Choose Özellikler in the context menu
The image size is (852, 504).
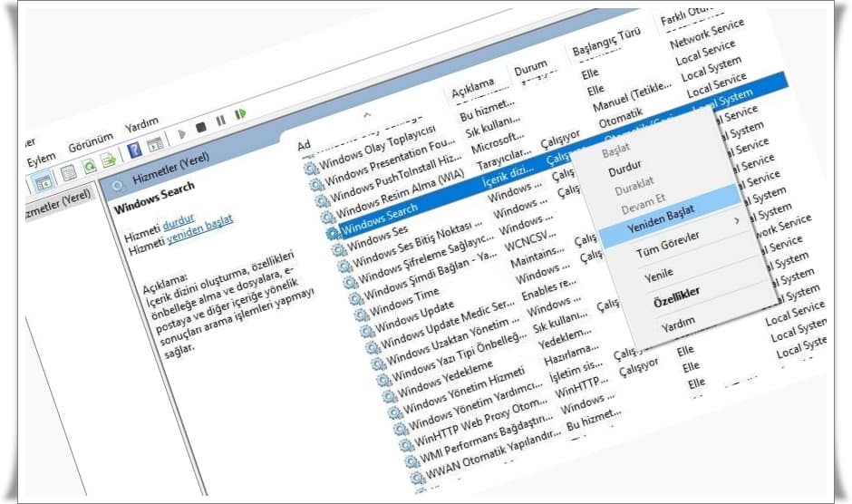pos(676,296)
